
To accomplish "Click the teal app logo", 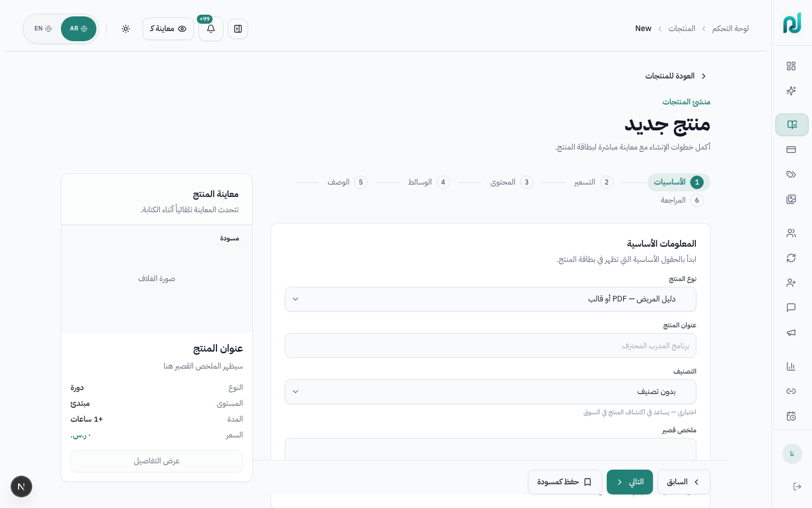I will (x=792, y=23).
